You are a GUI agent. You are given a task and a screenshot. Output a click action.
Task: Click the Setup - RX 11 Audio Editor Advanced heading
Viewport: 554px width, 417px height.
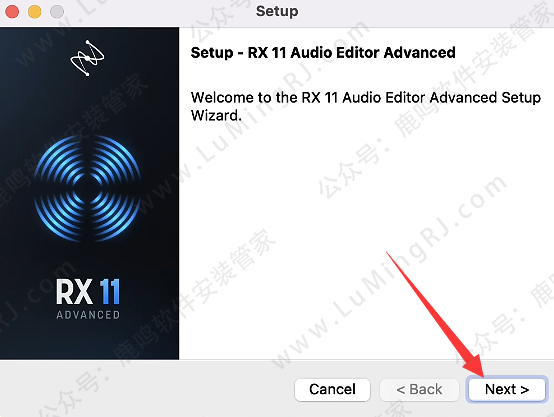pyautogui.click(x=323, y=53)
